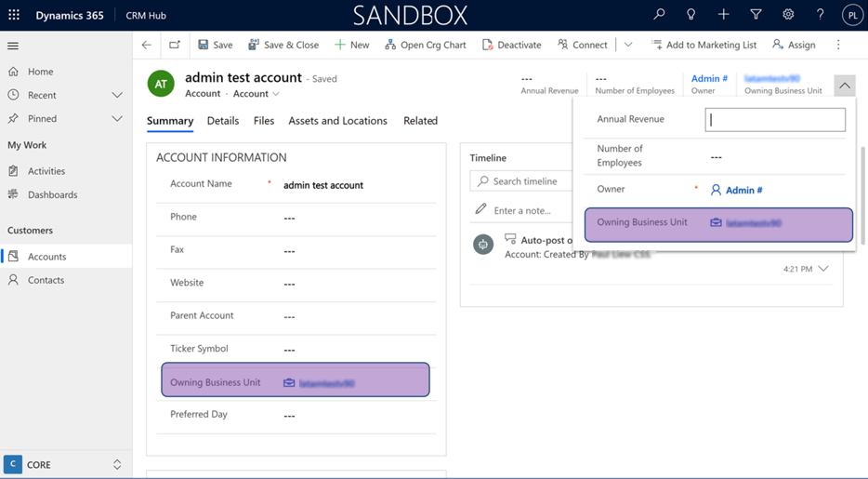Image resolution: width=868 pixels, height=479 pixels.
Task: Collapse the header flyout chevron
Action: (x=844, y=86)
